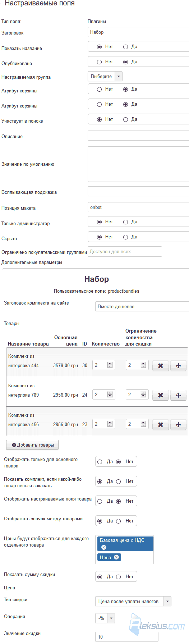
Task: Set 'Скрыто' to Да
Action: pos(125,237)
